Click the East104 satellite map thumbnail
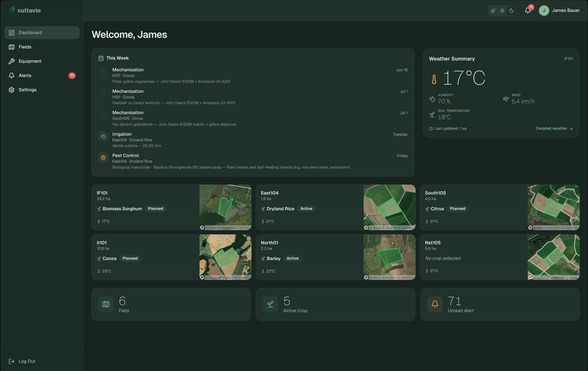588x371 pixels. pos(389,207)
